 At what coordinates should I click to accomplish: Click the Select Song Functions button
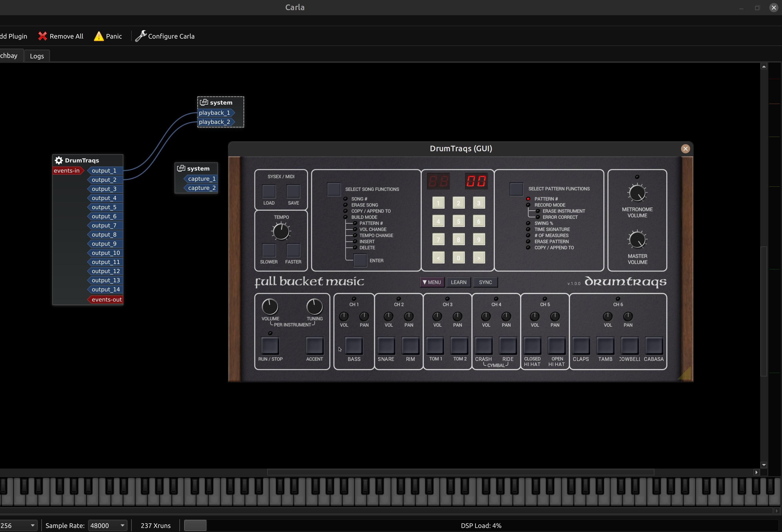click(x=334, y=189)
